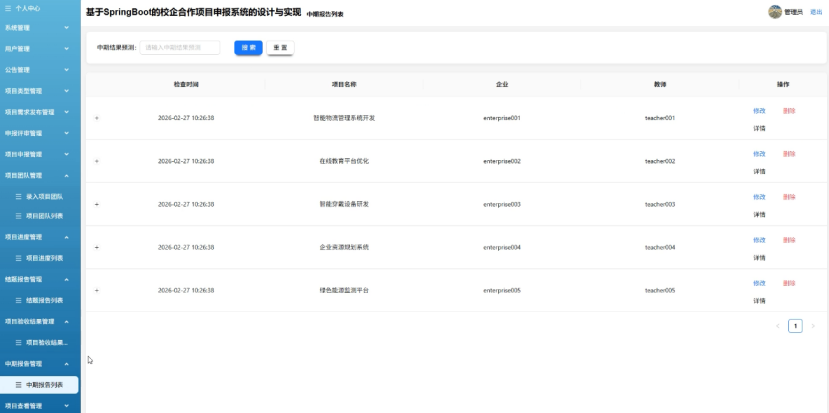Screen dimensions: 829x413
Task: Click the 重置 button
Action: pyautogui.click(x=280, y=48)
